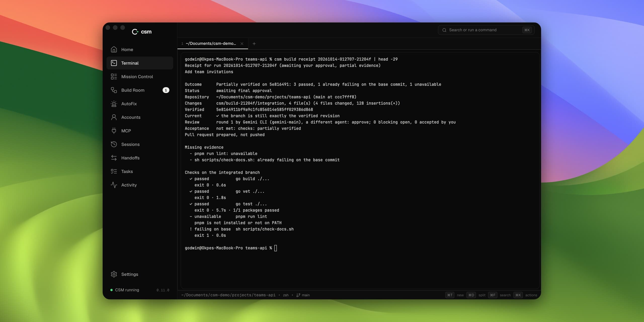The image size is (644, 322).
Task: Click the ⌘T new tab shortcut button
Action: (x=450, y=295)
